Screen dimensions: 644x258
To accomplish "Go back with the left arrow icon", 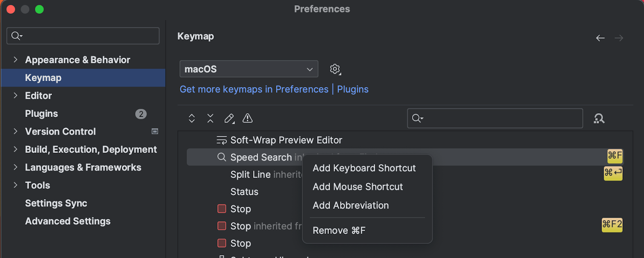I will point(600,38).
